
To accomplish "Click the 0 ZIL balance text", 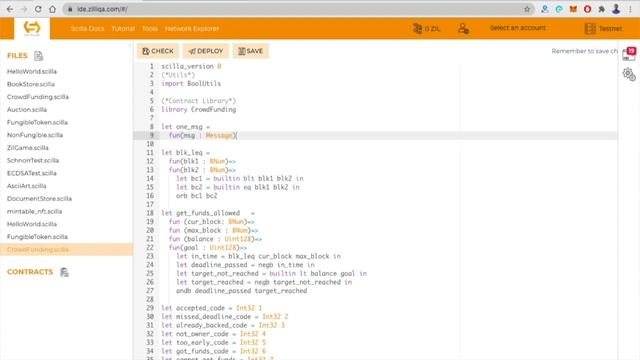I will [432, 29].
